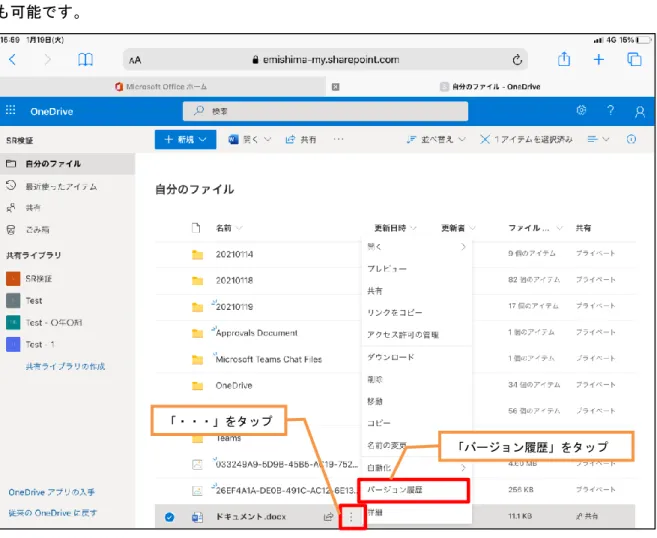Image resolution: width=657 pixels, height=538 pixels.
Task: Choose バージョン履歴 from the context menu
Action: [x=413, y=490]
